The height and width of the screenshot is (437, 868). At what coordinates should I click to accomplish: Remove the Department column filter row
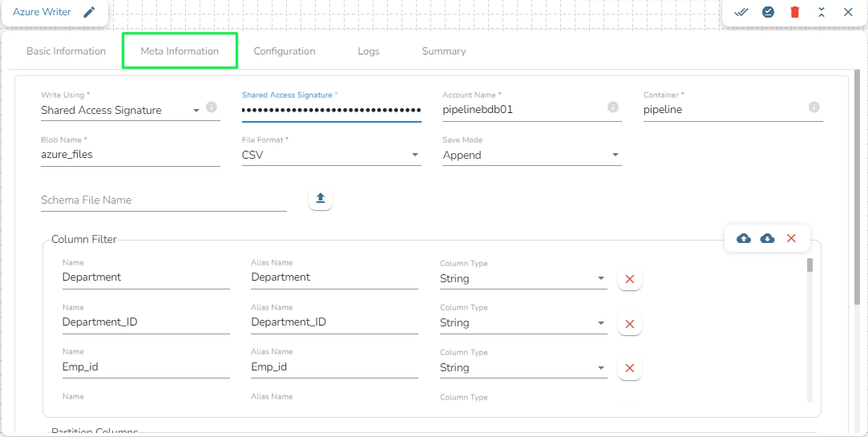[x=629, y=279]
